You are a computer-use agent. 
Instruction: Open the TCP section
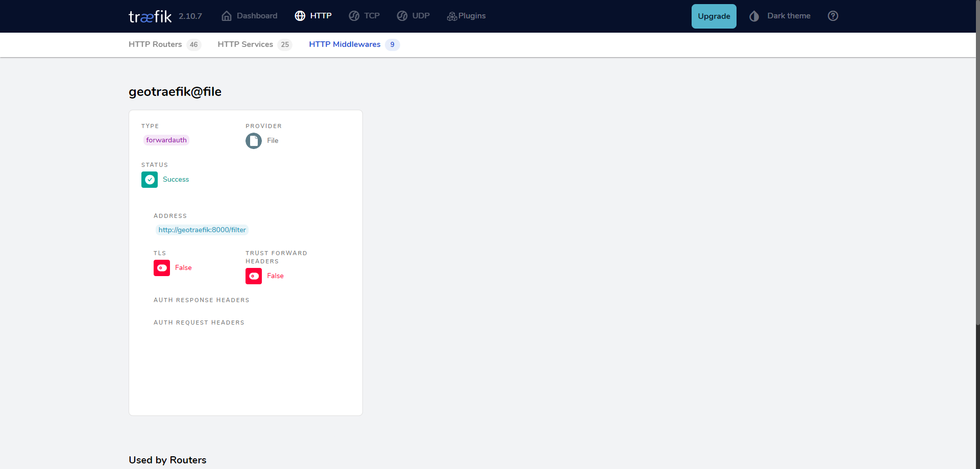point(364,16)
